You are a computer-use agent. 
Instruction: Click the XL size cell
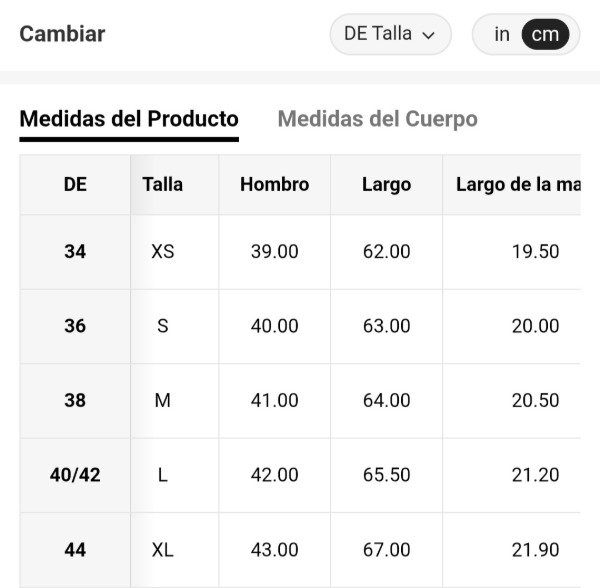(162, 549)
